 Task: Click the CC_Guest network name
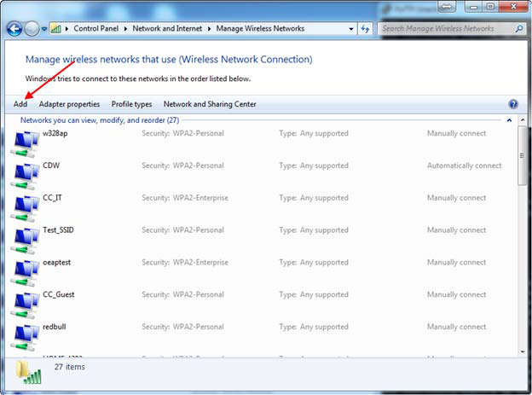[x=58, y=294]
